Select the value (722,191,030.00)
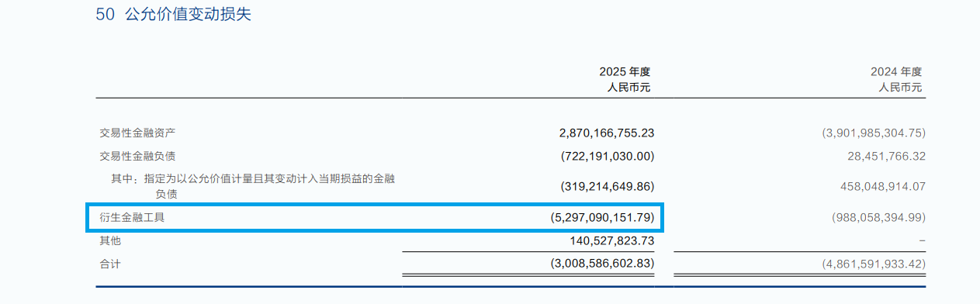This screenshot has height=304, width=980. [x=608, y=156]
